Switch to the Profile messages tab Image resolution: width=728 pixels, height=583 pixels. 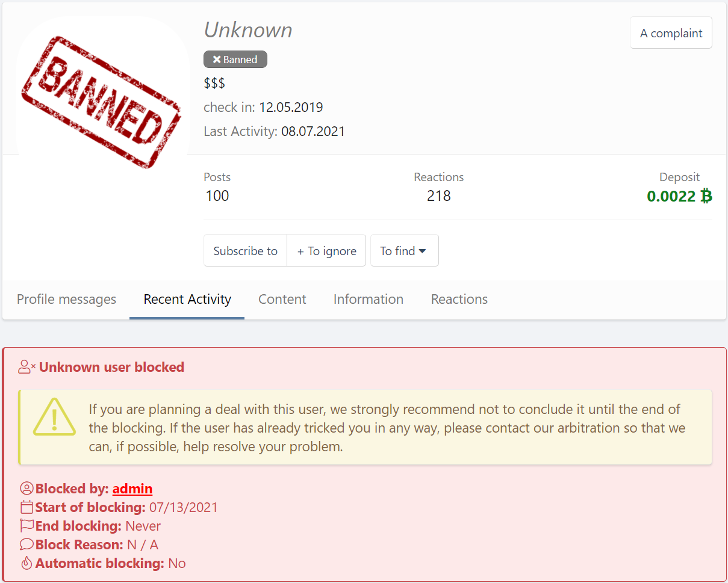66,299
